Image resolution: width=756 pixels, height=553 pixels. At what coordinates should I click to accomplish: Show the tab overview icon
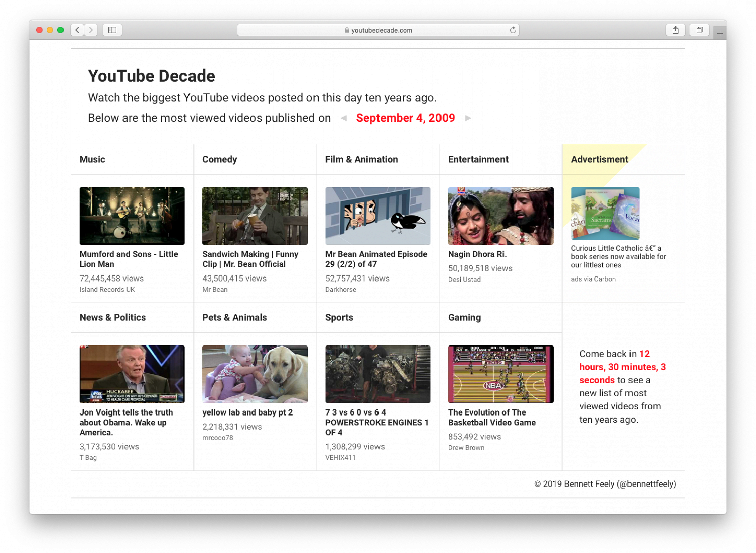point(700,30)
